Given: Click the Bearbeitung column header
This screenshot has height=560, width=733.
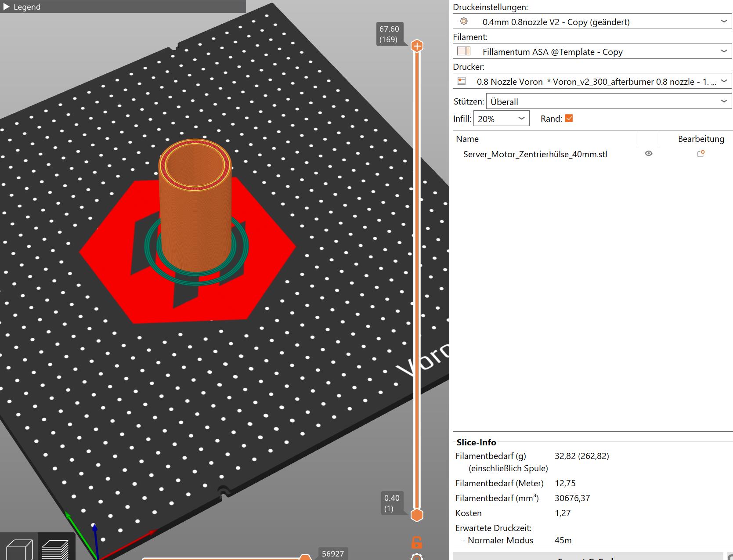Looking at the screenshot, I should (x=701, y=139).
